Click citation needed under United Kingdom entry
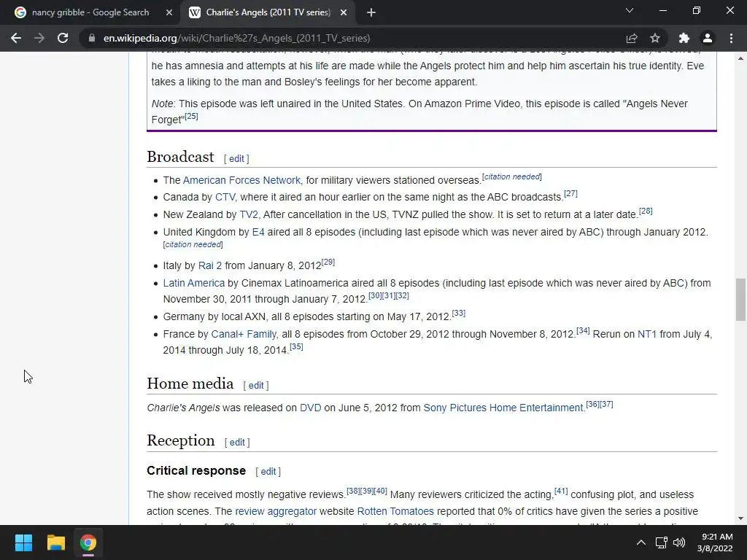Screen dimensions: 747x560 coord(193,244)
